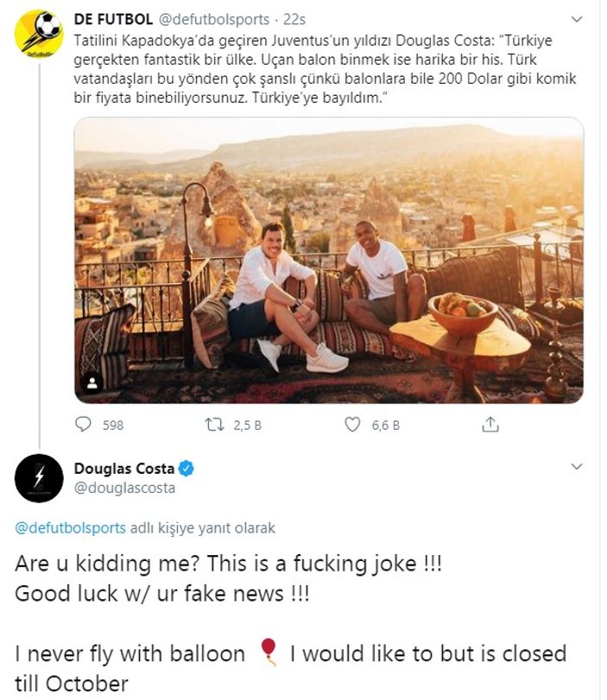The image size is (607, 700).
Task: Open the Cappadocia terrace photo
Action: click(328, 259)
